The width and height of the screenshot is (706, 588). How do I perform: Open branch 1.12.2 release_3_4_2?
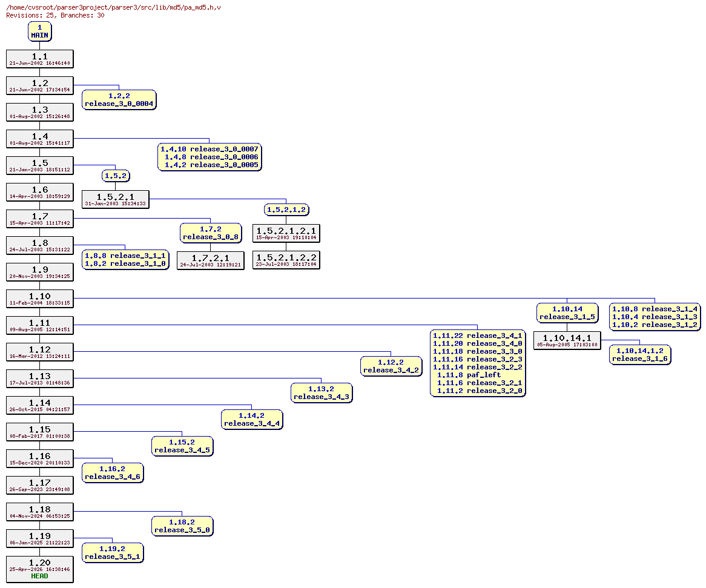point(391,366)
